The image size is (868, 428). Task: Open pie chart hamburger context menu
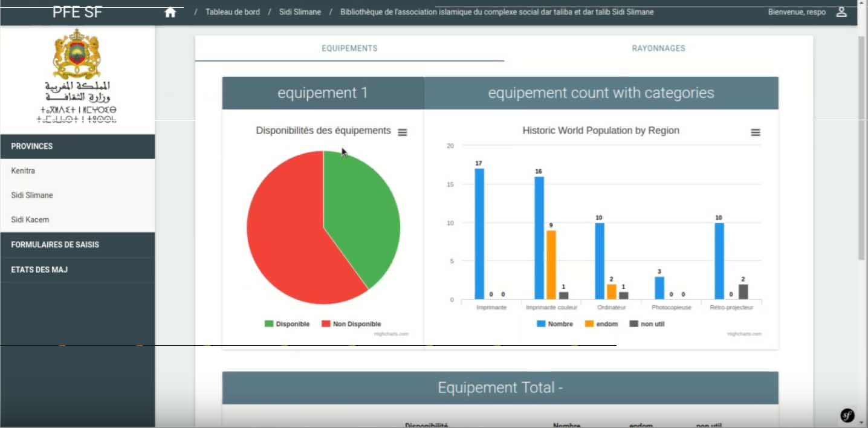click(x=403, y=132)
